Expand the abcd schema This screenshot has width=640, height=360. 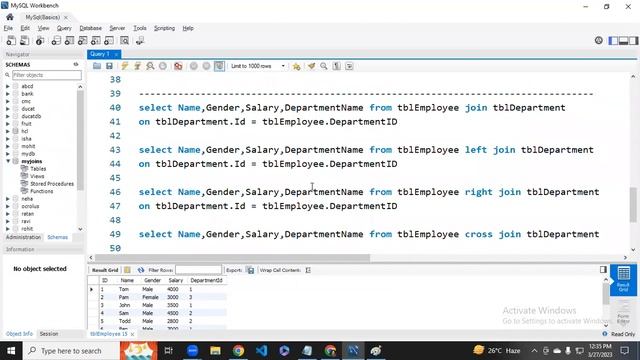[x=8, y=86]
